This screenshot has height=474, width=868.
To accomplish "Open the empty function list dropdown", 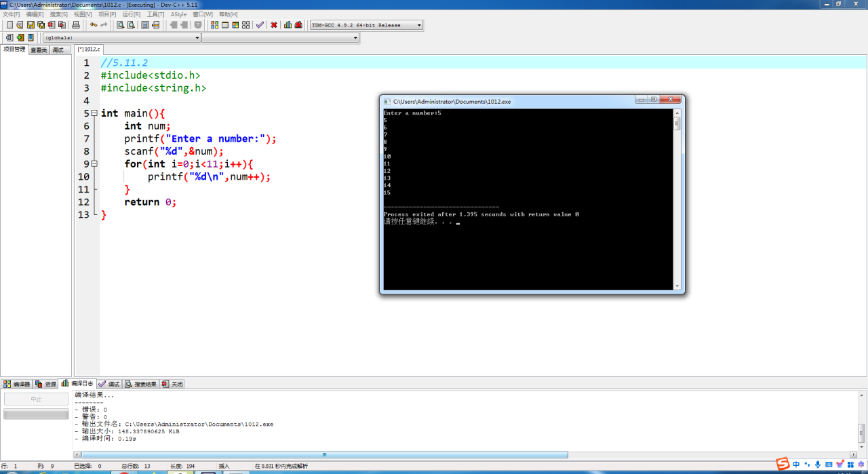I will 280,38.
